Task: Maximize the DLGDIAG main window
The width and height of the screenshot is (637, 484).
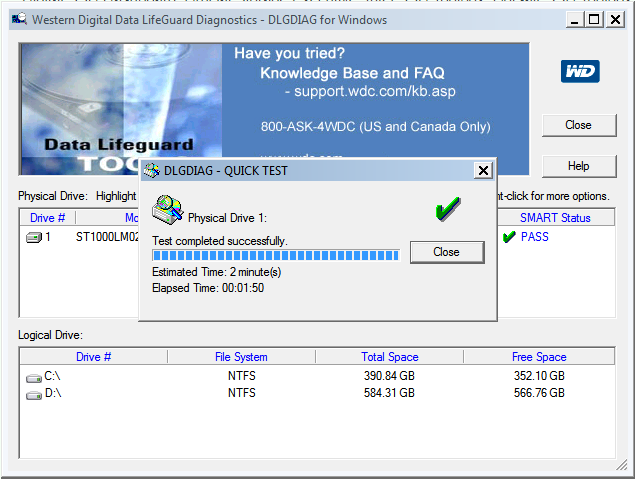Action: pos(594,20)
